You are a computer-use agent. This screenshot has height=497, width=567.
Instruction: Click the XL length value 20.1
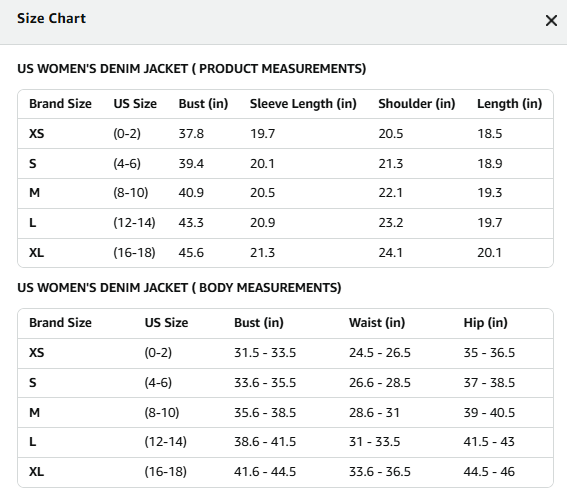pos(489,253)
